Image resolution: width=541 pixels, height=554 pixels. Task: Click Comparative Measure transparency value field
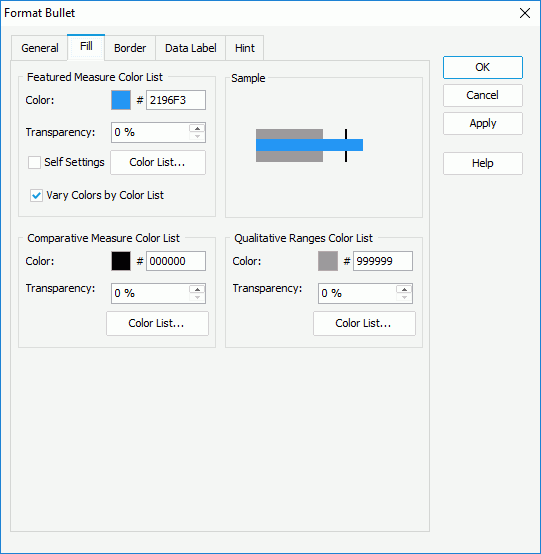pos(151,294)
